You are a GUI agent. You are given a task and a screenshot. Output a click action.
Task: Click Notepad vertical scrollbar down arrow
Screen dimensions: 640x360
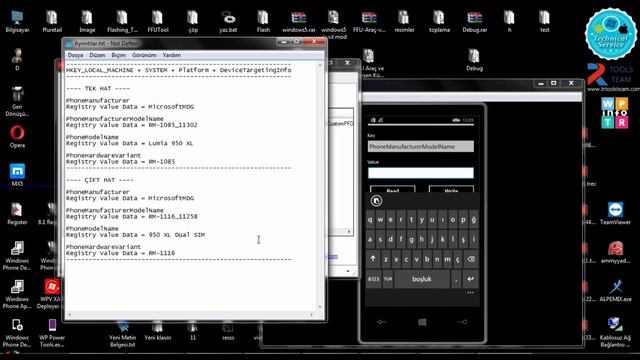point(320,307)
